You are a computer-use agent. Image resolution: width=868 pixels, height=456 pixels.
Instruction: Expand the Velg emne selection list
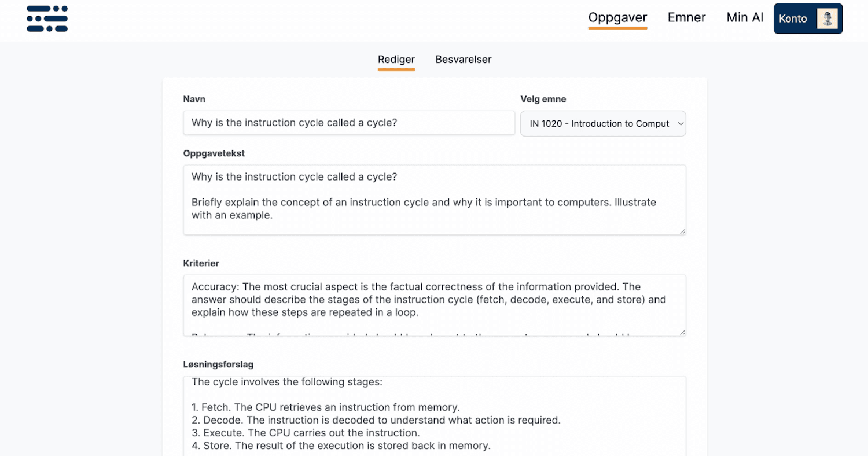point(603,123)
